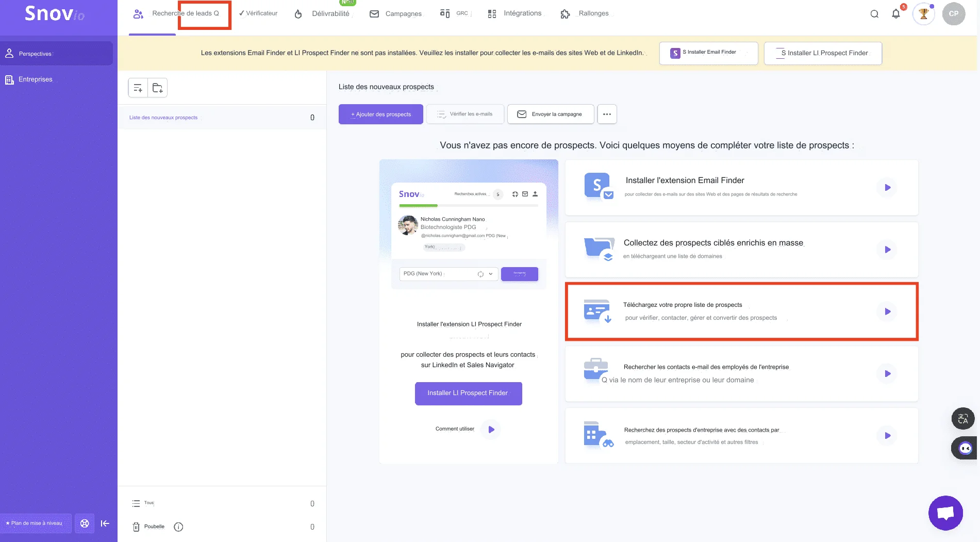Play the Comment utiliser video
980x542 pixels.
pos(491,429)
